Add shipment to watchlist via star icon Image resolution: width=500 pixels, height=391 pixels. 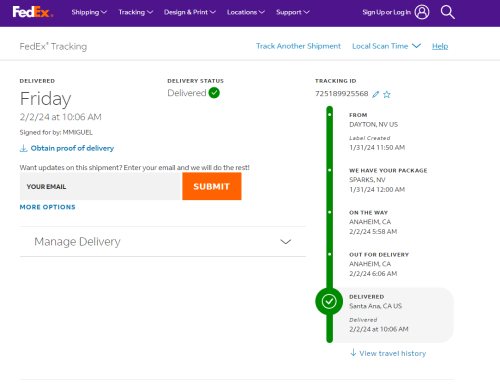tap(387, 94)
